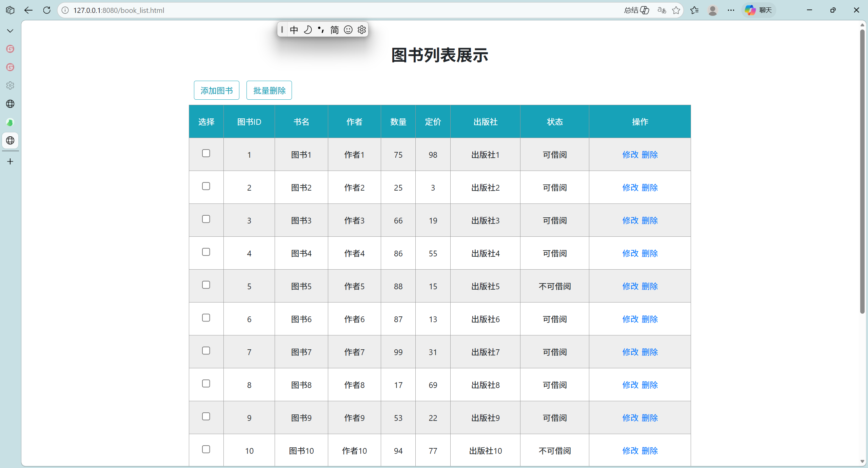Expand the vertical tabs chevron
This screenshot has height=468, width=868.
(x=10, y=31)
